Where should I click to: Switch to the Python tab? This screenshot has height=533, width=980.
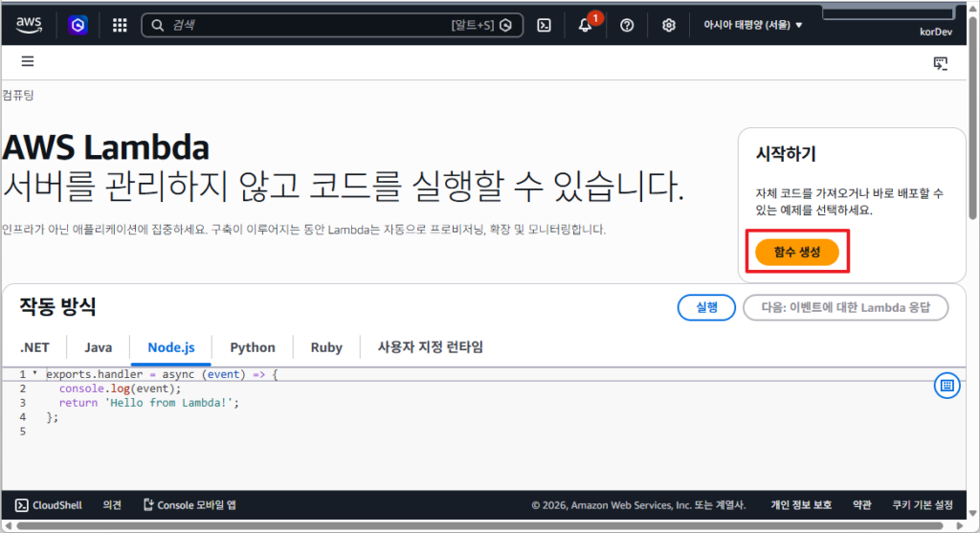tap(253, 347)
